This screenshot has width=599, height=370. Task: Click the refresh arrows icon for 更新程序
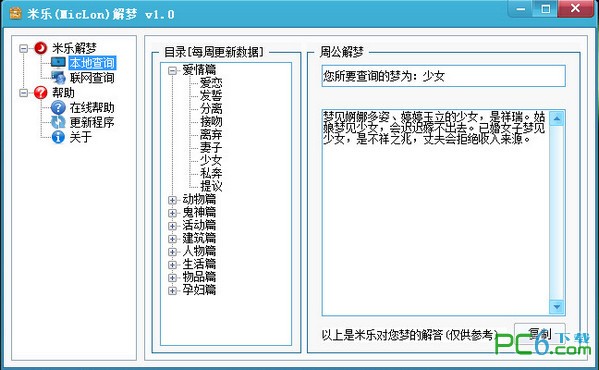click(x=58, y=122)
